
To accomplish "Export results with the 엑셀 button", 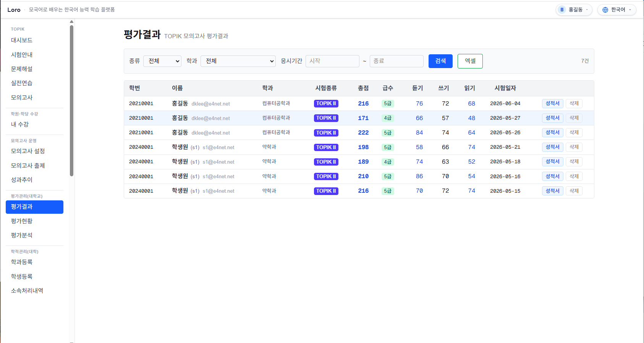I will click(x=470, y=61).
